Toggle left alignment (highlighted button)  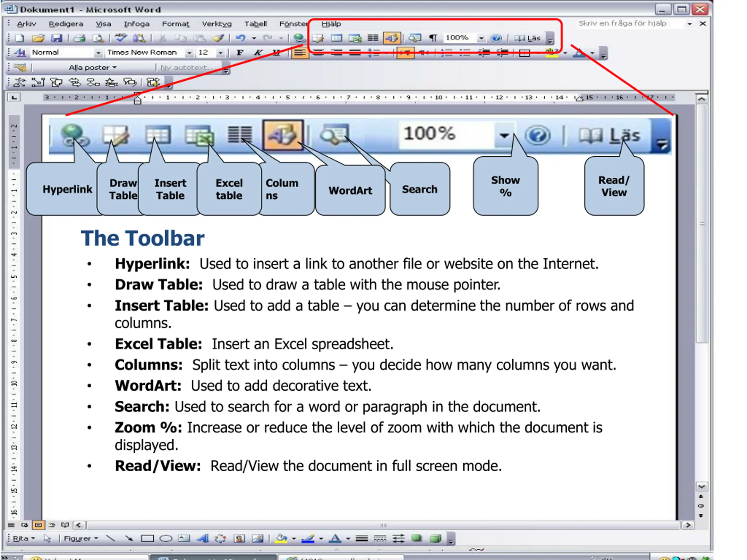[x=300, y=53]
